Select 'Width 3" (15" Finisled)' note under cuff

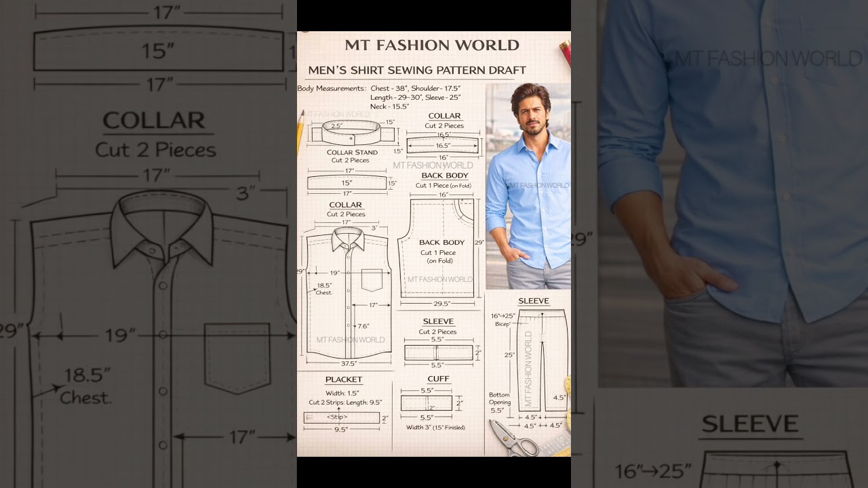(x=436, y=428)
